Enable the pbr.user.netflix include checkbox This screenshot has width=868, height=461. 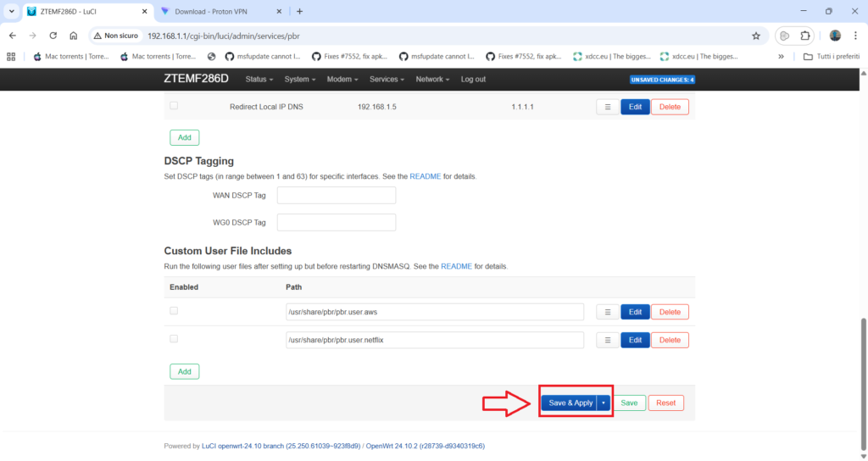point(174,339)
